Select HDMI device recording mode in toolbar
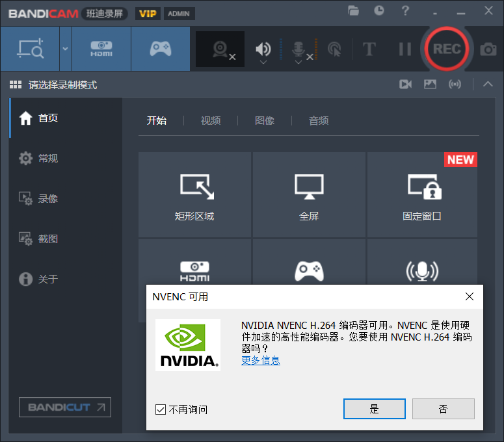 pyautogui.click(x=101, y=49)
